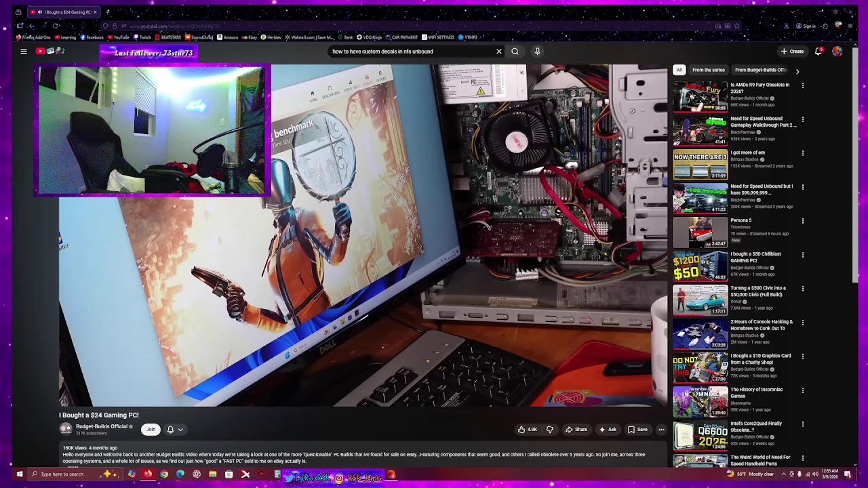Open the 'Persona 5' stream thumbnail
Image resolution: width=868 pixels, height=488 pixels.
[x=700, y=232]
